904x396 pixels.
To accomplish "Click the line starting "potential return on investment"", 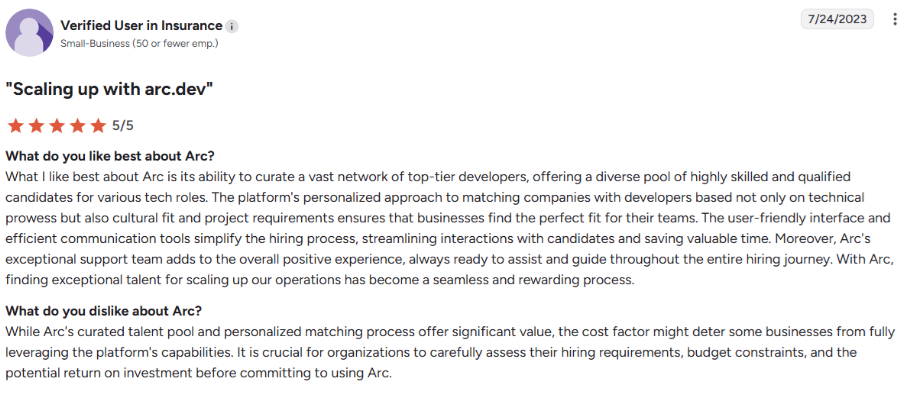I will (199, 373).
